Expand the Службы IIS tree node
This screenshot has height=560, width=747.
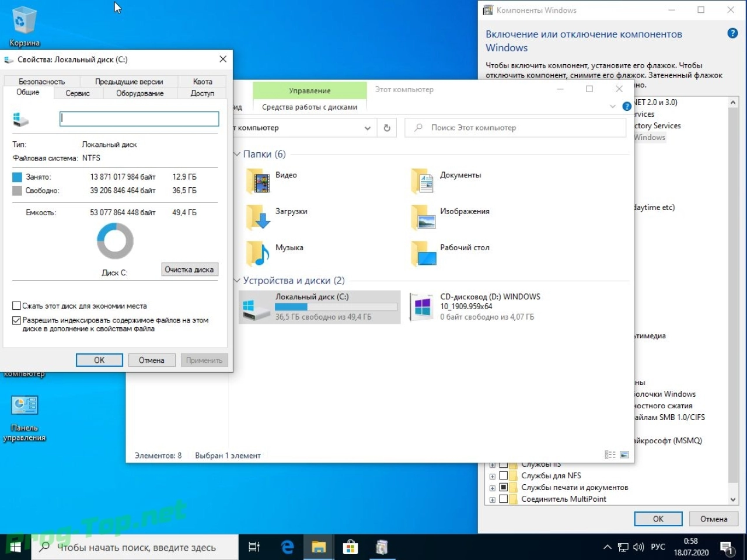493,465
